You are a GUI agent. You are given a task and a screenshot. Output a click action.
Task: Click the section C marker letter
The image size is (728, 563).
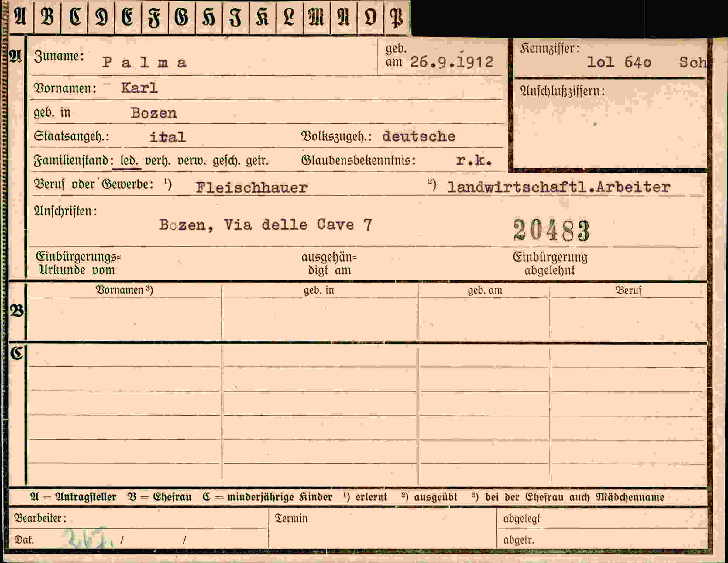click(16, 353)
